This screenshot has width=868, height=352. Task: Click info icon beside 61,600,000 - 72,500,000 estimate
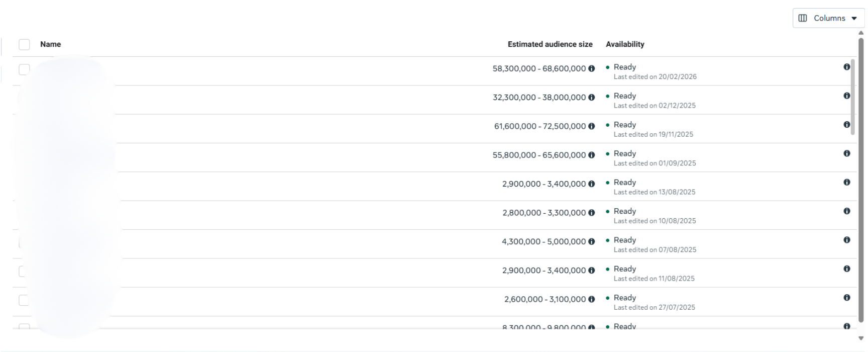tap(591, 126)
